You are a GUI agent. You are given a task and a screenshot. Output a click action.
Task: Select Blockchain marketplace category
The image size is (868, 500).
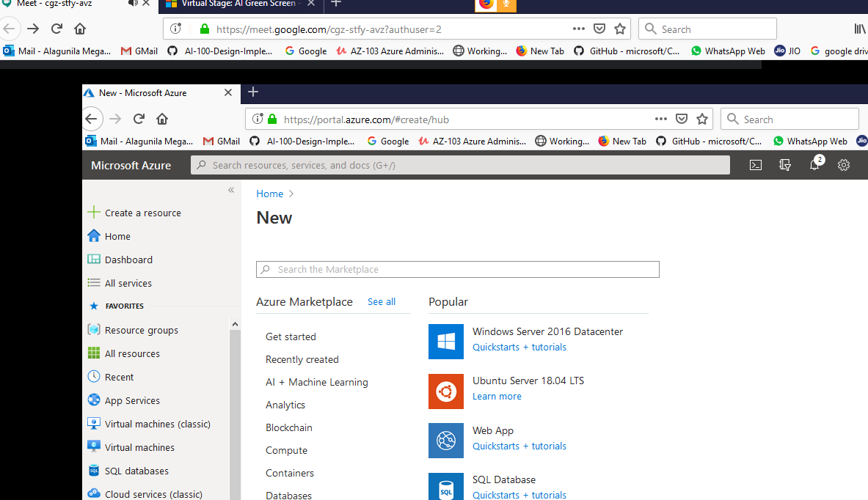coord(289,427)
